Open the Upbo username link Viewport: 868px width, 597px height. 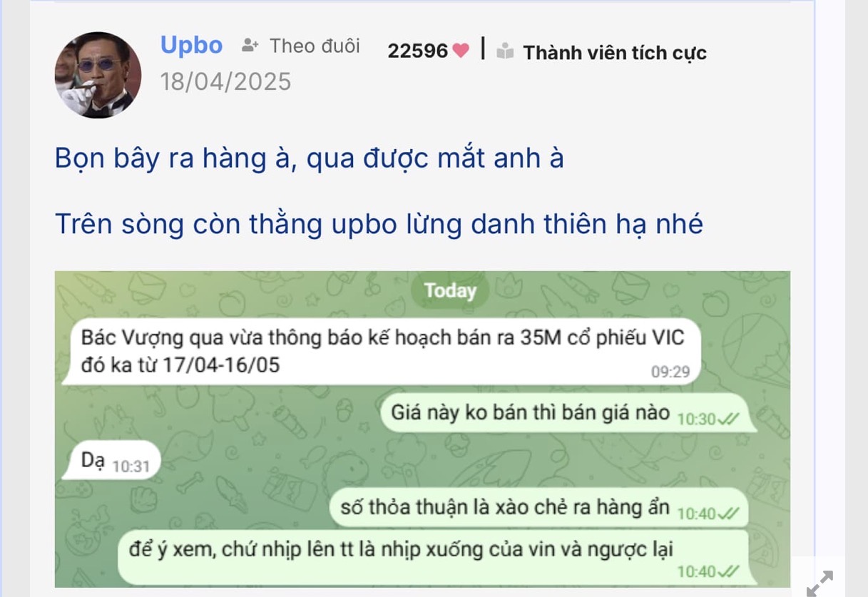[x=191, y=46]
